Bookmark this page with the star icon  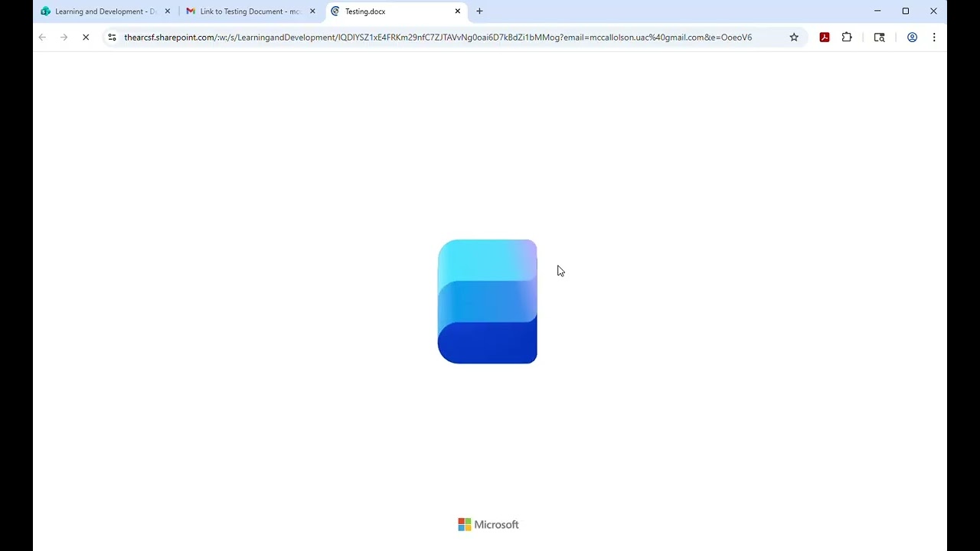[x=794, y=37]
